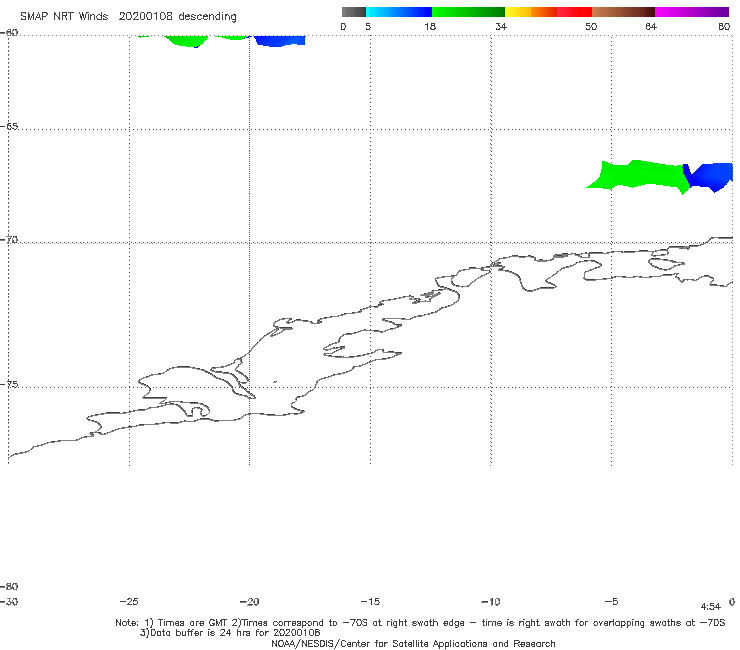Click the yellow-orange segment of the color bar
The image size is (740, 650).
(531, 12)
